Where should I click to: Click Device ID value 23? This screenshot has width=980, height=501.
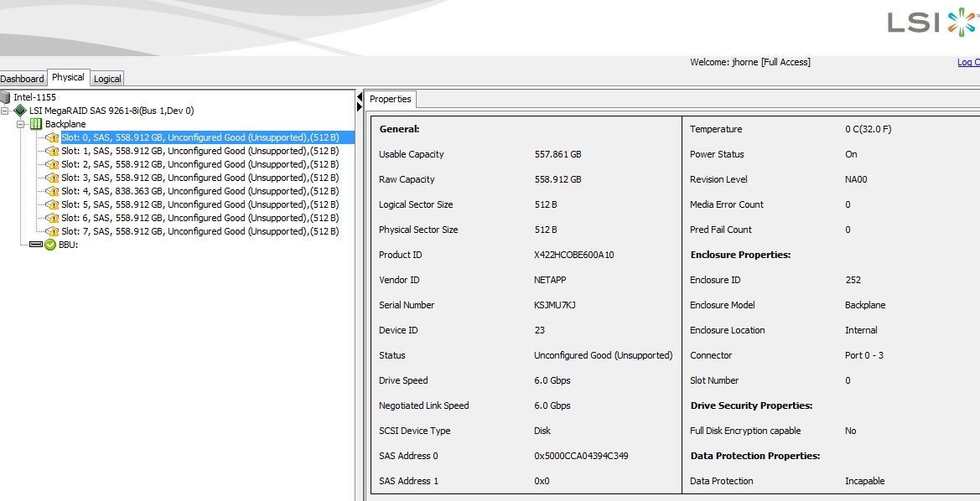pos(539,330)
